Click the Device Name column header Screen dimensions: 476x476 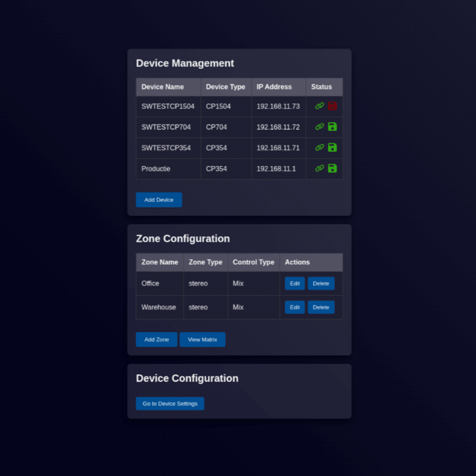[x=169, y=87]
